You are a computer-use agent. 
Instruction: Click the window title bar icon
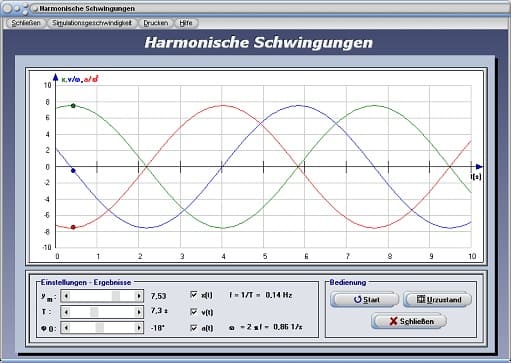click(35, 9)
